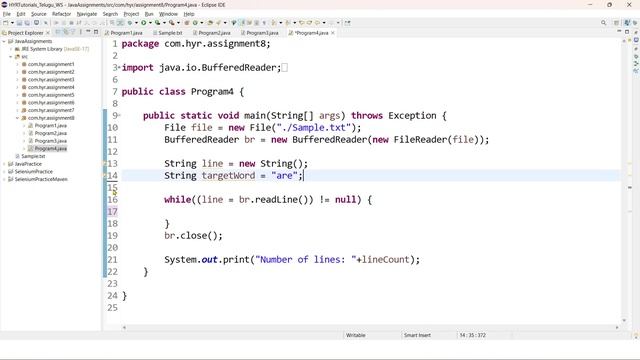
Task: Click the editor horizontal scrollbar
Action: click(x=371, y=327)
